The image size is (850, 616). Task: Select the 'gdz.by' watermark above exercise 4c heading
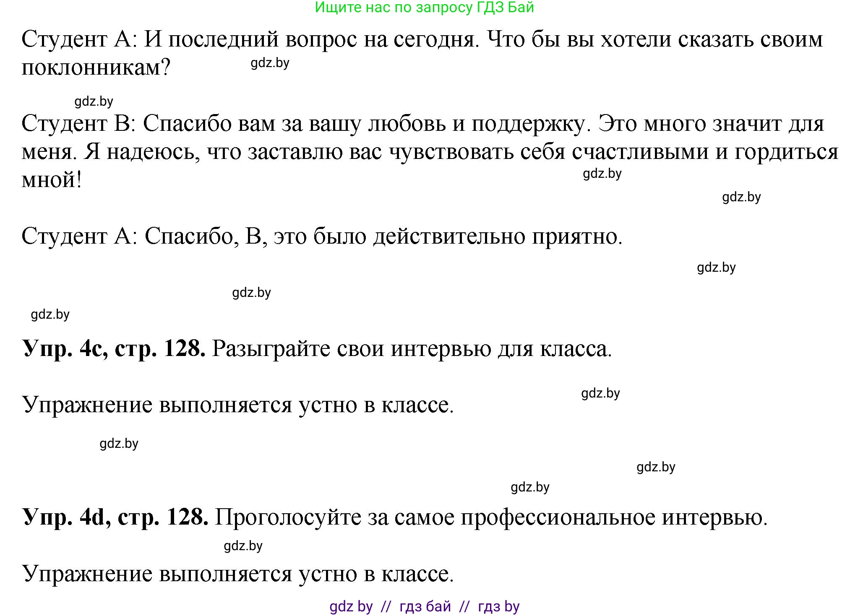coord(251,293)
